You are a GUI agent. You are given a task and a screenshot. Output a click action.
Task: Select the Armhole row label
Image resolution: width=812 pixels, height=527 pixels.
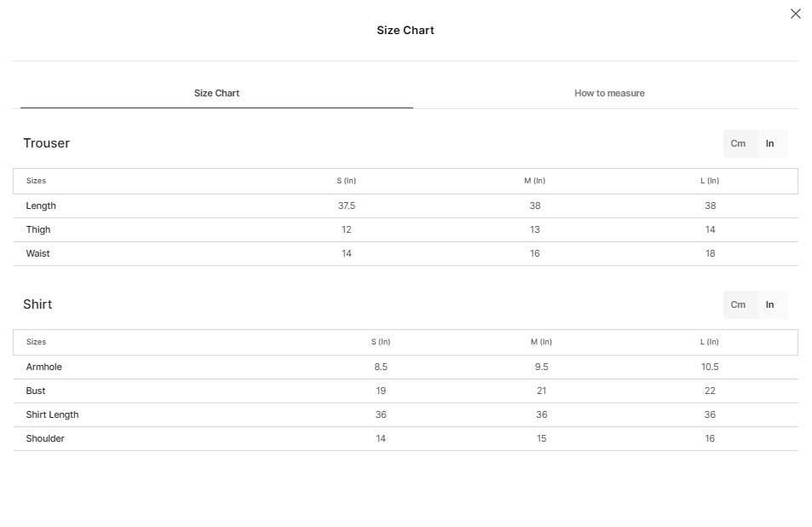[44, 367]
